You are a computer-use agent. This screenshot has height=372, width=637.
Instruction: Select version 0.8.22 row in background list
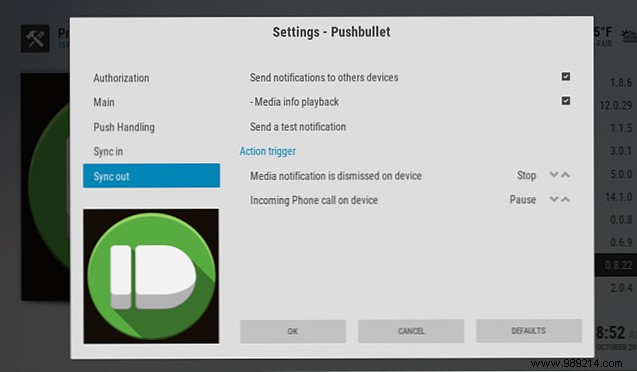[616, 265]
